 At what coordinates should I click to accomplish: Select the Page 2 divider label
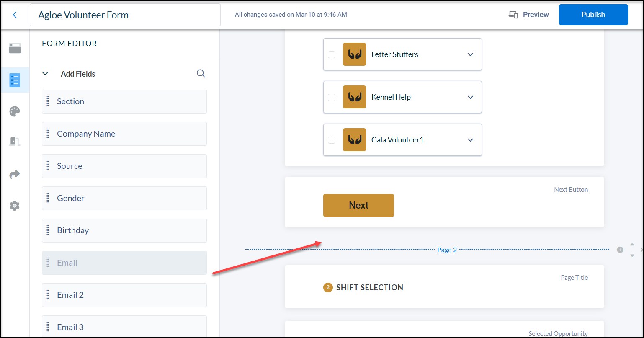[447, 250]
